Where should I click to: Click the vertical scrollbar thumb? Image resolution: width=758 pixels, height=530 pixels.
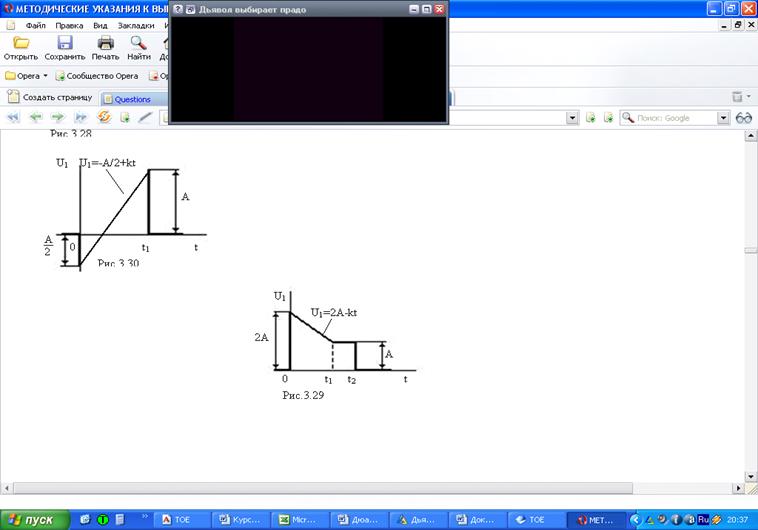click(x=751, y=250)
